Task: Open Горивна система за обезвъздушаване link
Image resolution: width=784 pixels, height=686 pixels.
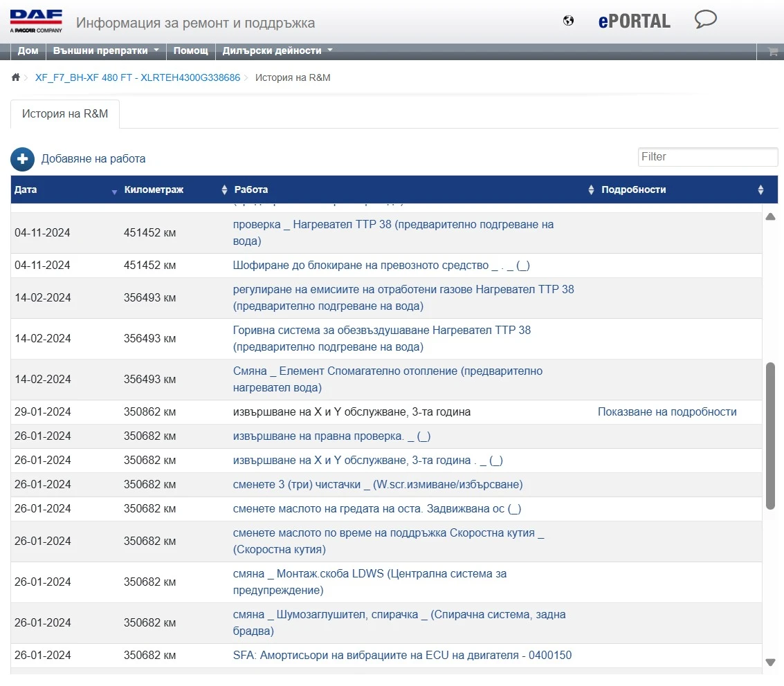Action: (381, 339)
